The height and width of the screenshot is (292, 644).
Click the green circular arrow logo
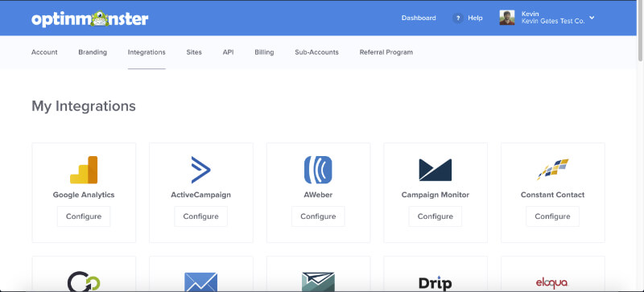coord(84,282)
